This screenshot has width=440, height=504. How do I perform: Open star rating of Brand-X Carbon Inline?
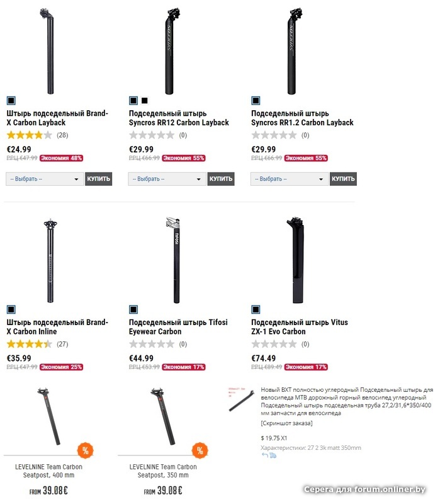pos(29,344)
